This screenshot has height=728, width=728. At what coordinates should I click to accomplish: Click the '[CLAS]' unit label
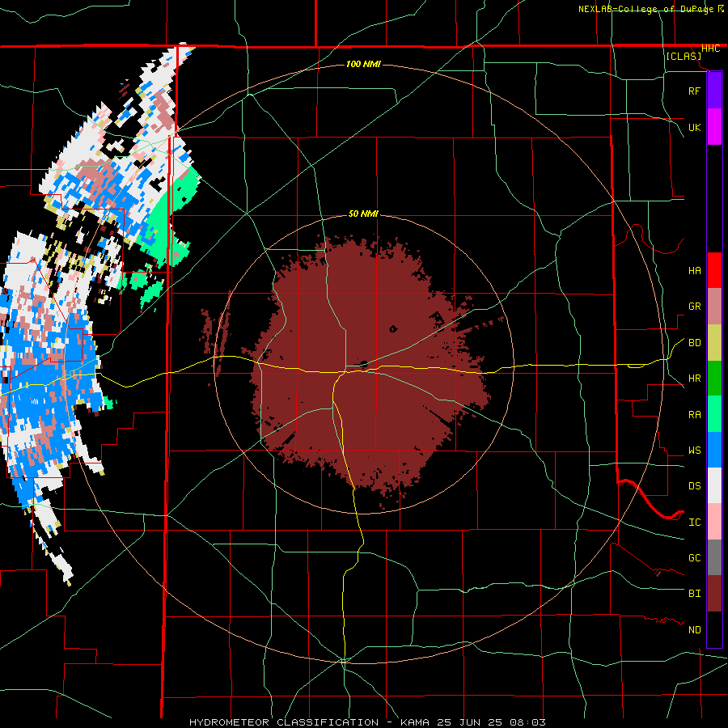point(684,56)
